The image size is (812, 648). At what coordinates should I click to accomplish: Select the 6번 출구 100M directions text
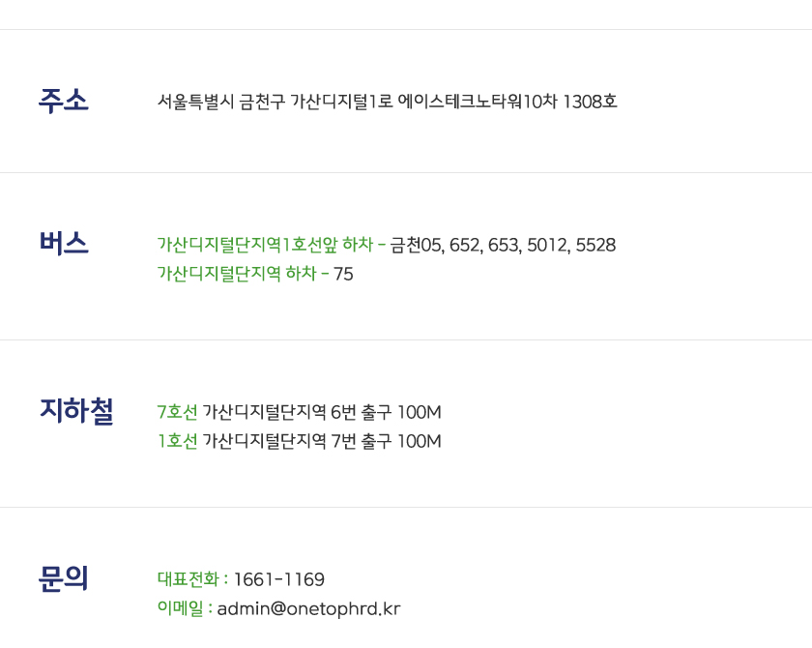[386, 412]
